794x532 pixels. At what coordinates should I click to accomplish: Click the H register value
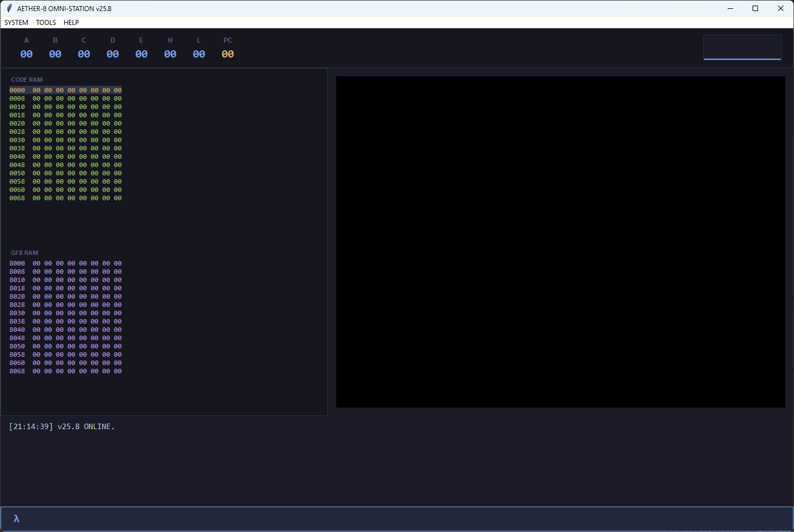coord(170,54)
